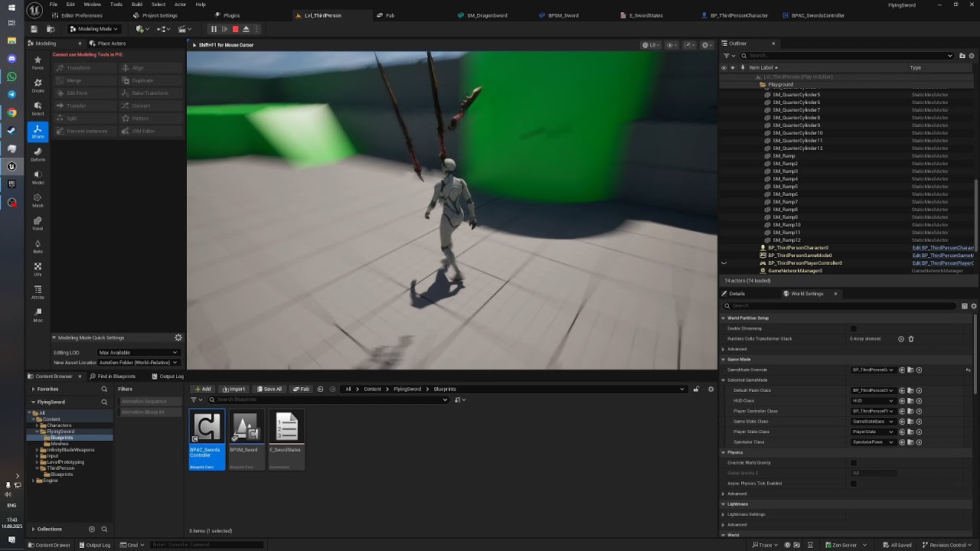Expand the Lightmass Settings row
This screenshot has height=551, width=980.
click(724, 514)
